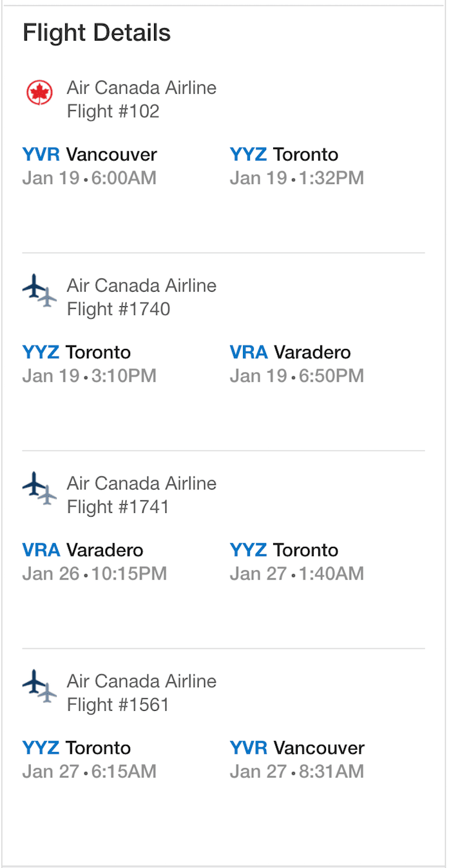Select the Jan 19 6:00AM departure time
This screenshot has height=868, width=451.
(x=90, y=178)
